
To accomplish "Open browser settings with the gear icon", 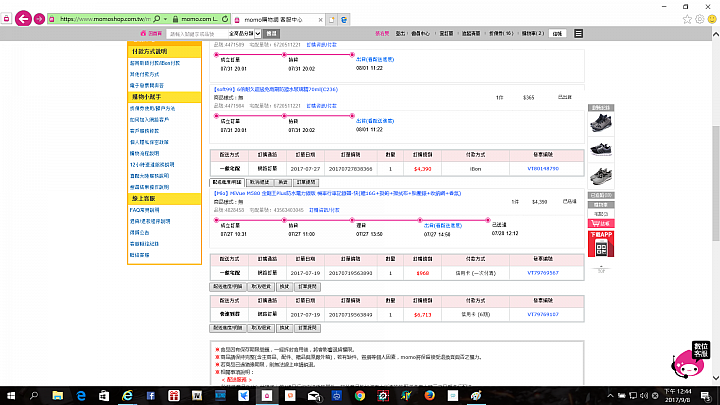I will [x=699, y=19].
